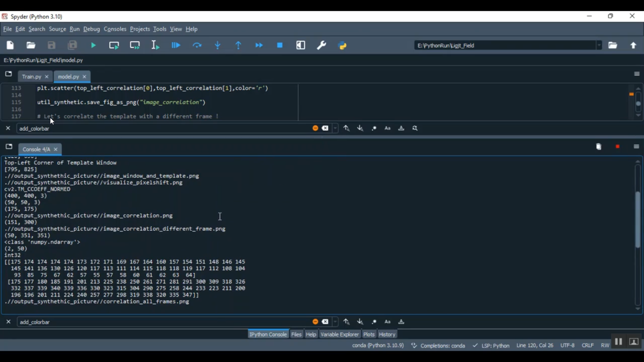Expand the working directory path dropdown
This screenshot has height=362, width=644.
(x=599, y=45)
